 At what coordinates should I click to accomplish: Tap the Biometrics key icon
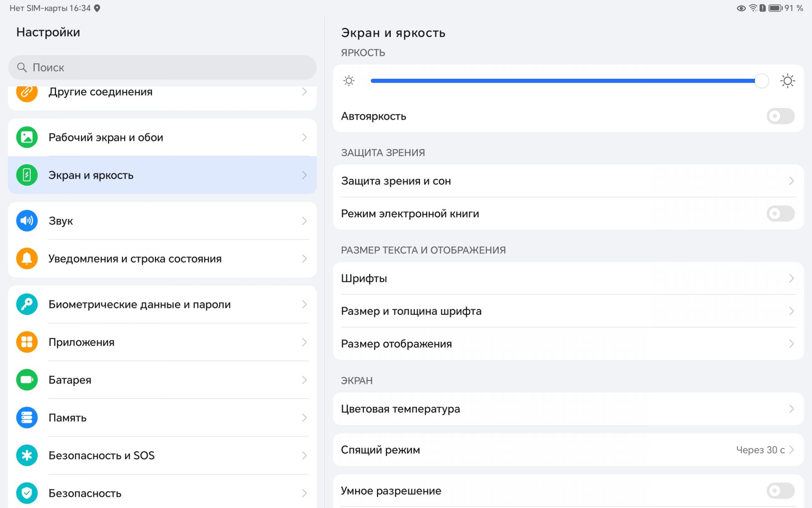point(27,304)
